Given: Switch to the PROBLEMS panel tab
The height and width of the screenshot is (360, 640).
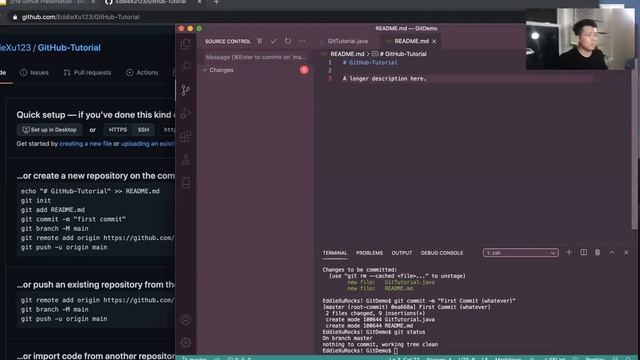Looking at the screenshot, I should tap(369, 253).
